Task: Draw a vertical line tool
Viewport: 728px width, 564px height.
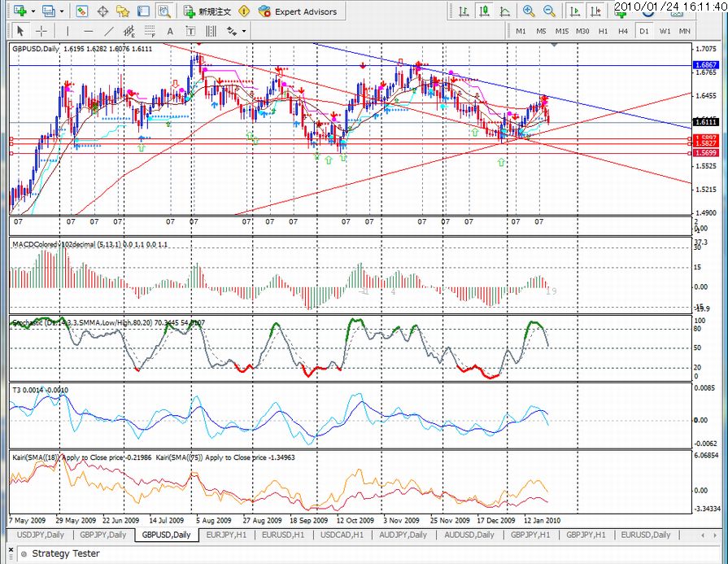Action: tap(69, 31)
